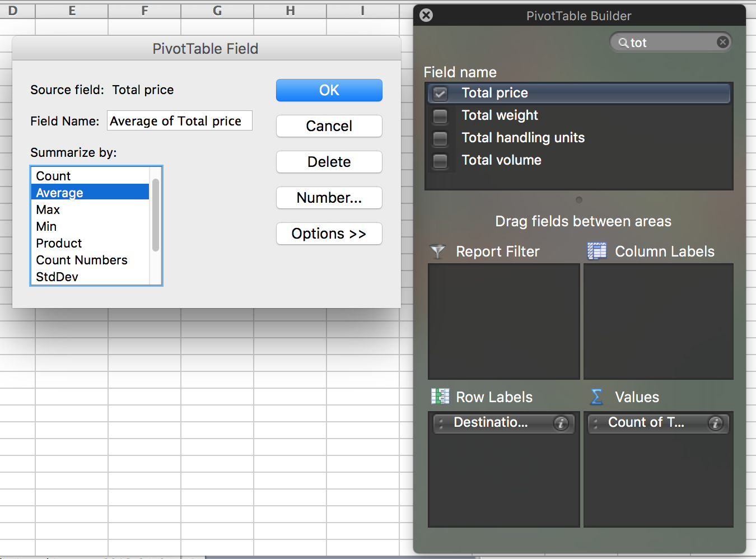
Task: Select StdDev summary option
Action: (x=90, y=277)
